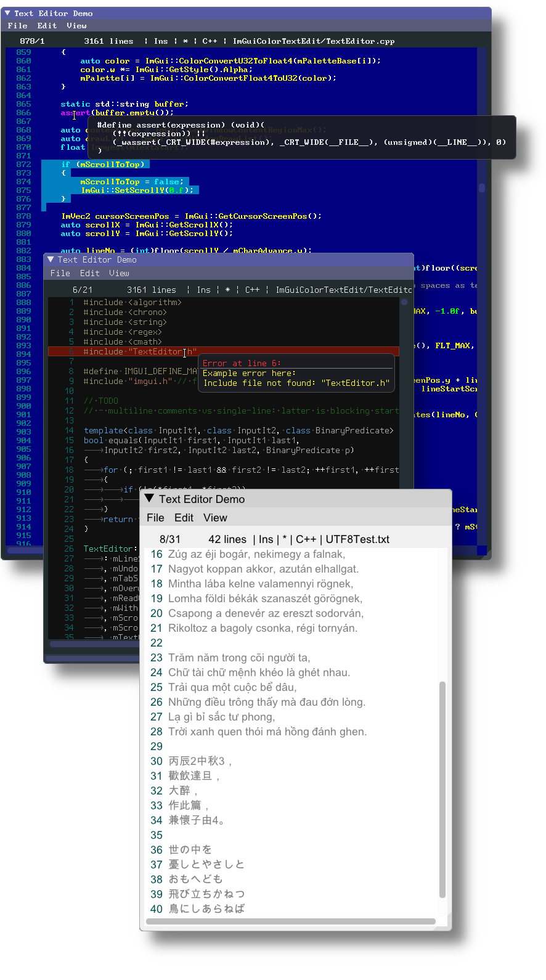Viewport: 546px width, 980px height.
Task: Click selected 'if (mScrollToTop)' line
Action: pyautogui.click(x=103, y=165)
